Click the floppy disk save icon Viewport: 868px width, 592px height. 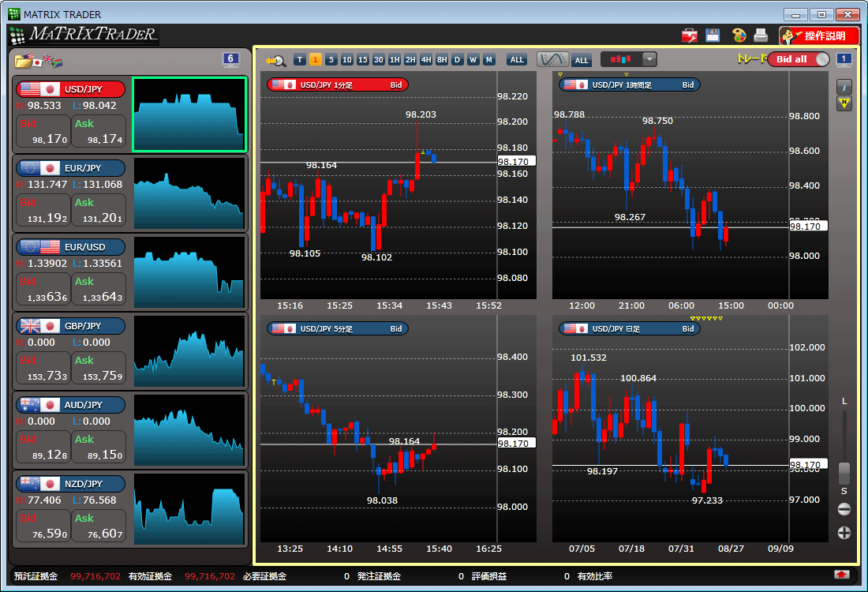[713, 36]
